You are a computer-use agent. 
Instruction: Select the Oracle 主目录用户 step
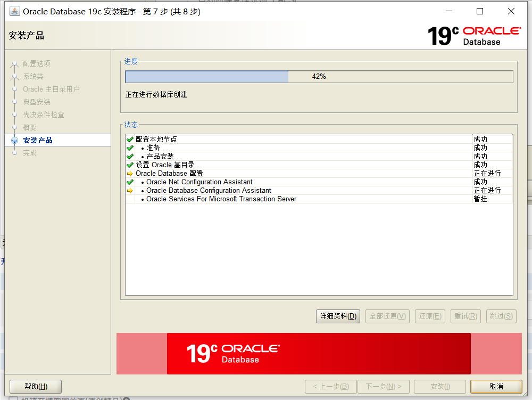click(x=51, y=89)
